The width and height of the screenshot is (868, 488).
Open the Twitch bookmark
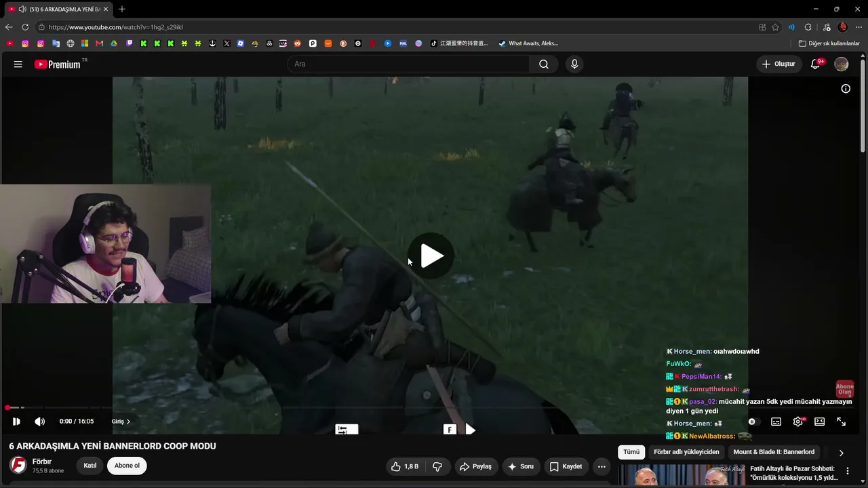point(129,43)
